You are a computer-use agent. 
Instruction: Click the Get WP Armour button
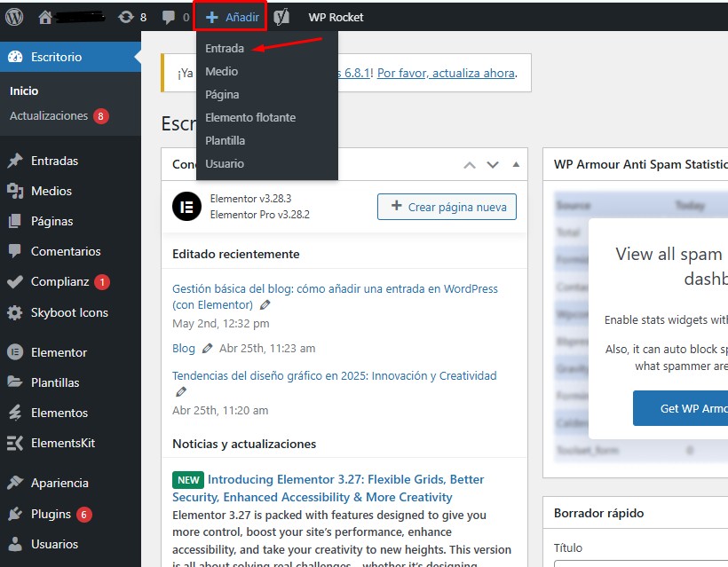coord(681,408)
